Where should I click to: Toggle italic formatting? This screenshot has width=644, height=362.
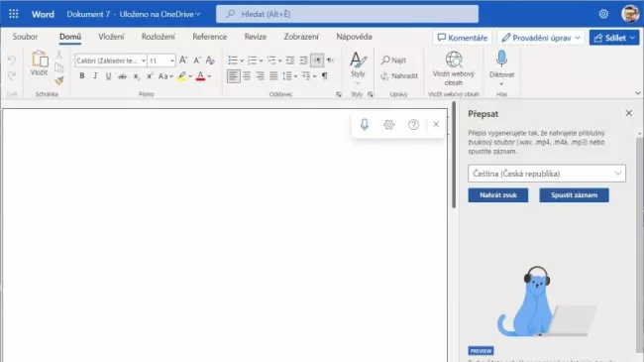[x=95, y=76]
